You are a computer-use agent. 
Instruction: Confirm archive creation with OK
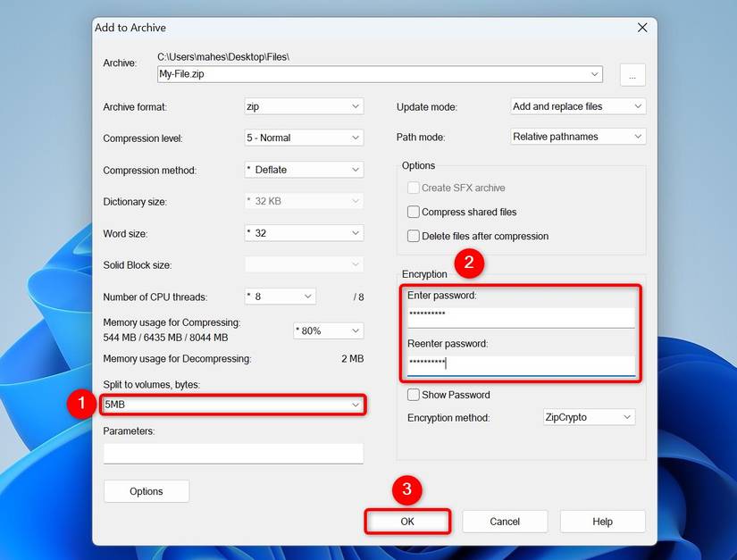[406, 521]
